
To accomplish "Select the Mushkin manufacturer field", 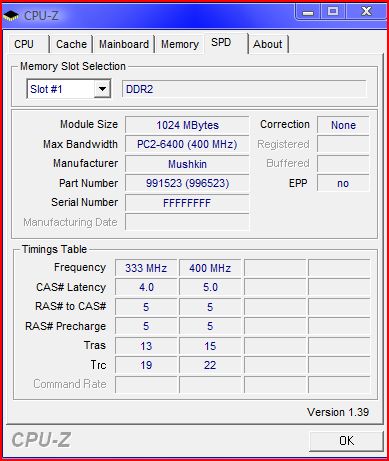I will 187,164.
